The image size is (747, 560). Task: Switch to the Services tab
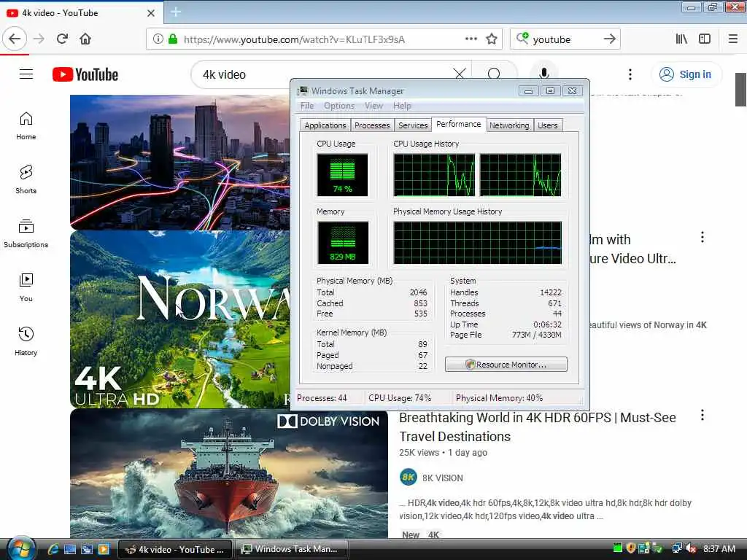tap(413, 125)
